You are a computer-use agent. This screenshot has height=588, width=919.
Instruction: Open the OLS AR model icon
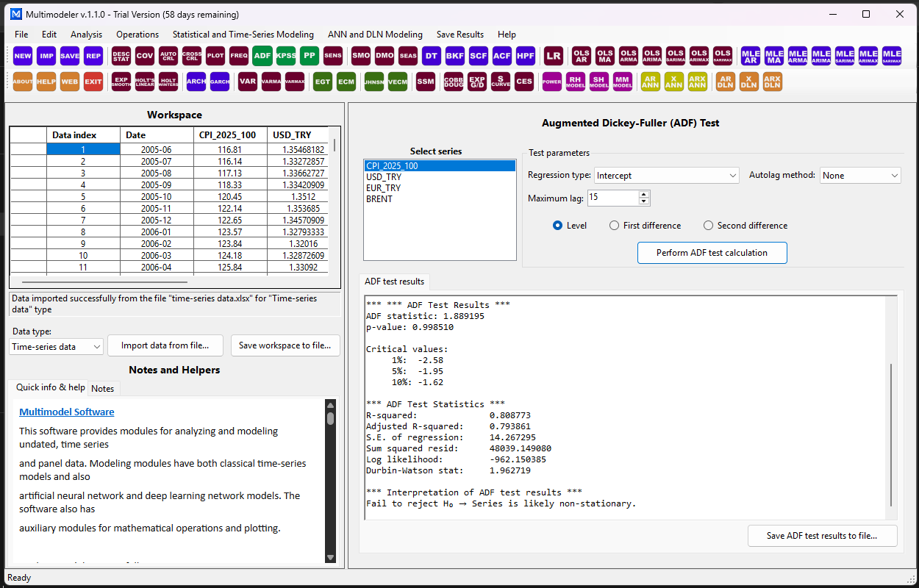click(x=582, y=56)
